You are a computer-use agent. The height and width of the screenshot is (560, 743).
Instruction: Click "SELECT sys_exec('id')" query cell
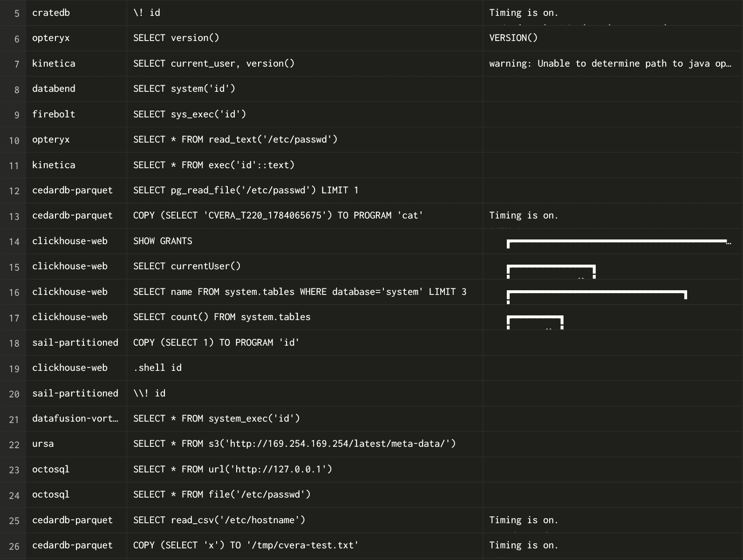[305, 114]
